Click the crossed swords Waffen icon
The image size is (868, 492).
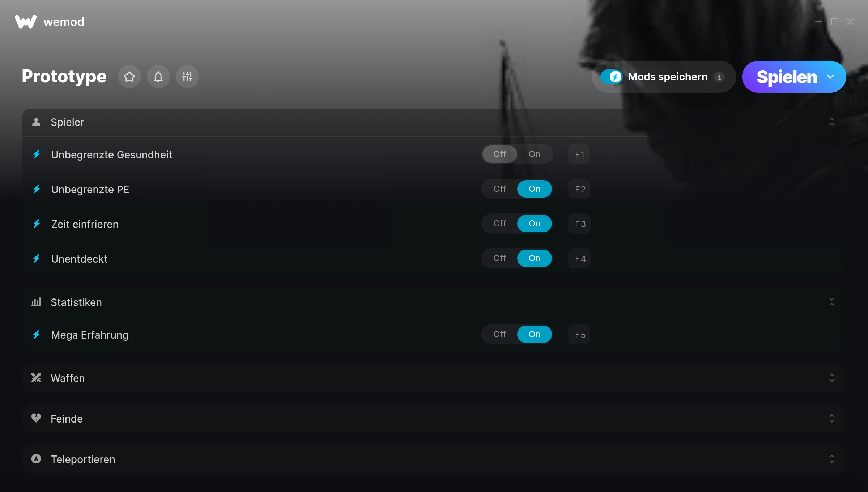36,378
